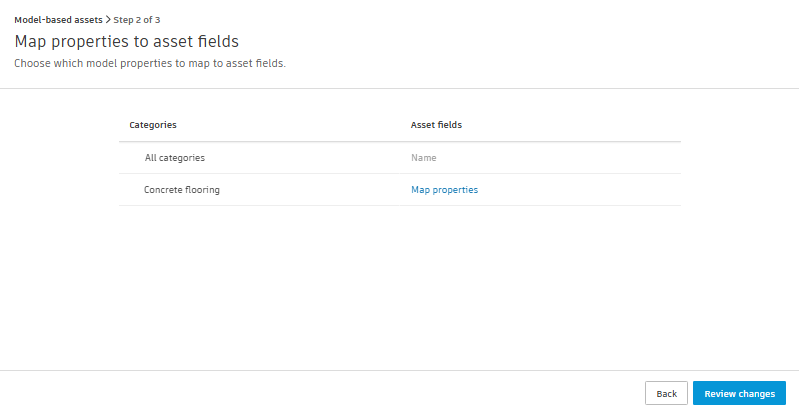Click the Map properties to asset fields heading
Image resolution: width=799 pixels, height=416 pixels.
[x=126, y=42]
